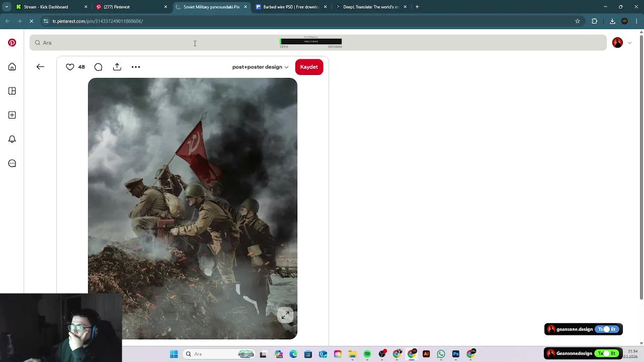Open the Pinterest messages icon
Screen dimensions: 644x362
point(12,163)
